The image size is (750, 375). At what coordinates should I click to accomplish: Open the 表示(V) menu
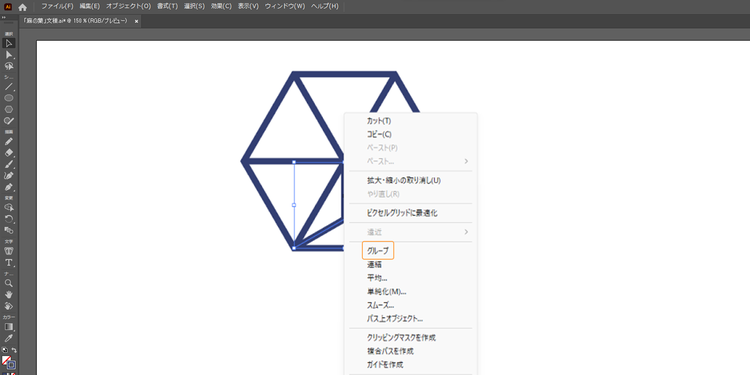pyautogui.click(x=248, y=7)
